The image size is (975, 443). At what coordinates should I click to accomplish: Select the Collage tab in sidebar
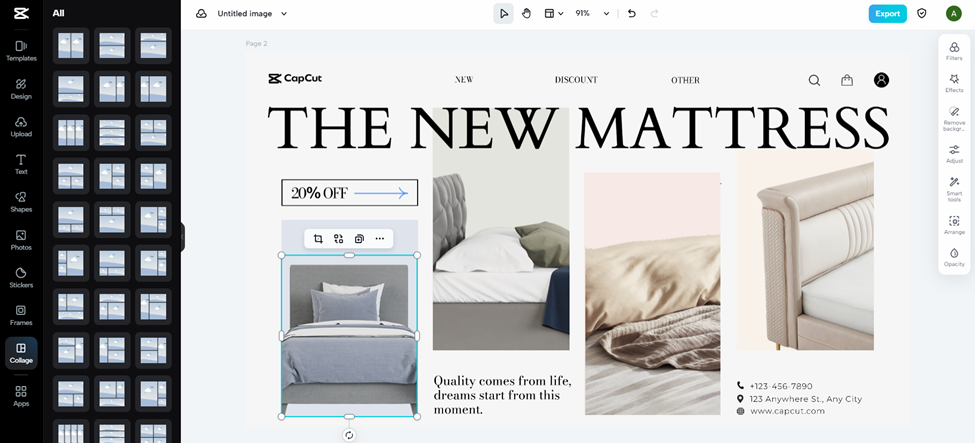point(21,353)
